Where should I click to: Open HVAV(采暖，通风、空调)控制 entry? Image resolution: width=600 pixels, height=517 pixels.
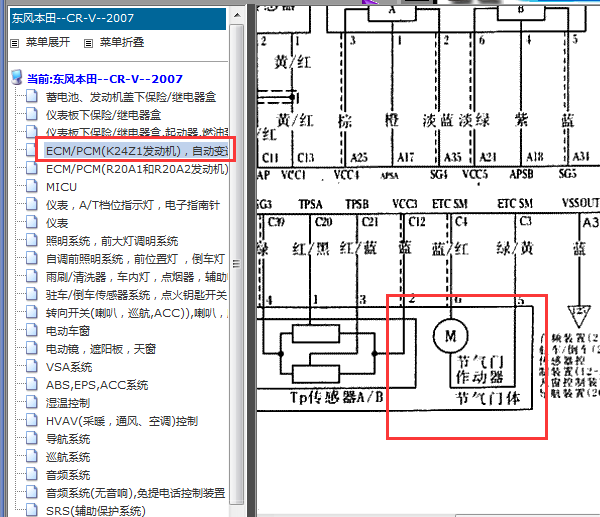pos(122,421)
